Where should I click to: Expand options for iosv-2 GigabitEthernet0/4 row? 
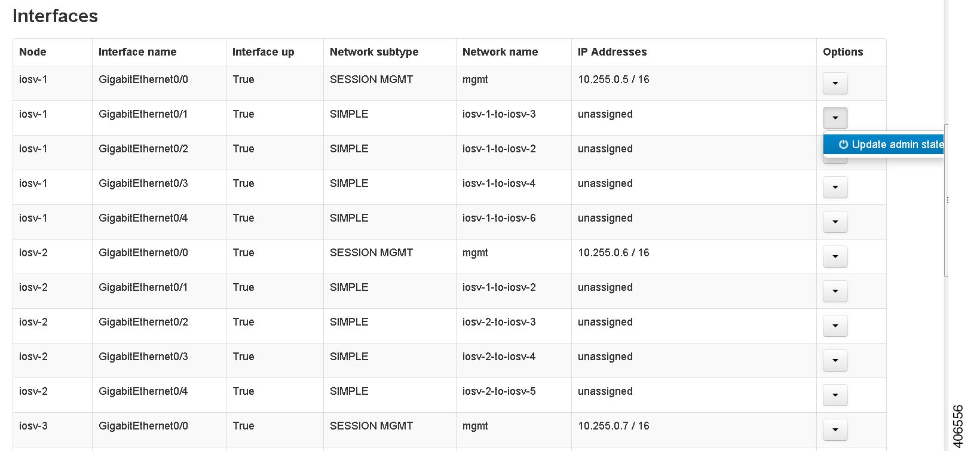pos(835,395)
